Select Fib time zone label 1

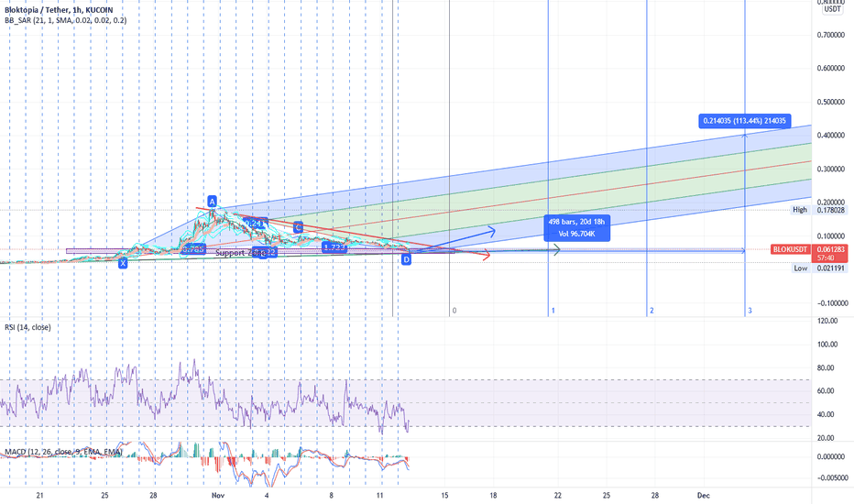553,311
